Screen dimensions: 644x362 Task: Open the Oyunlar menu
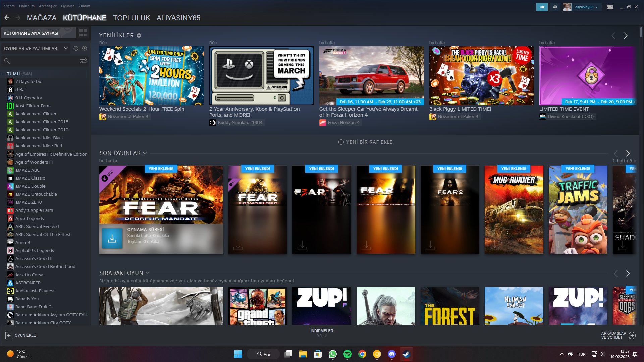pos(67,6)
